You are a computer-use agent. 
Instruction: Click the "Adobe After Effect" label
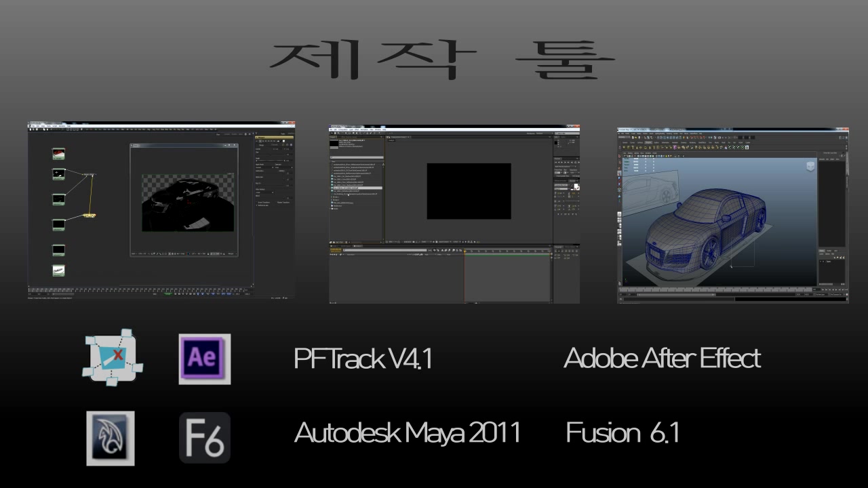662,358
